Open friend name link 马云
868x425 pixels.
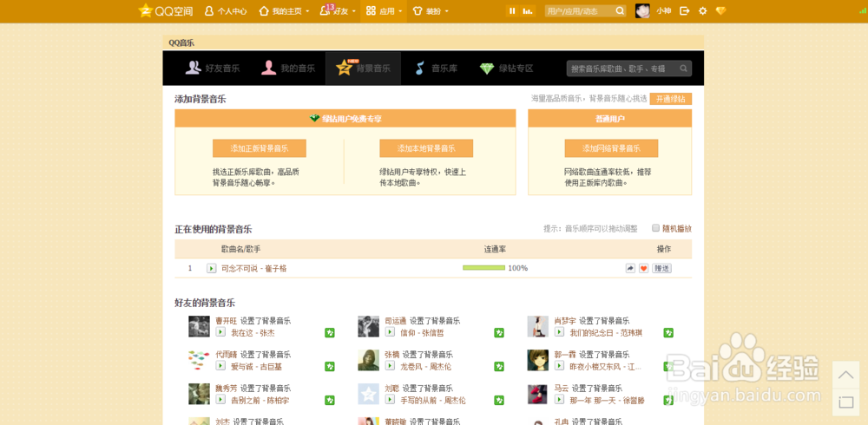click(562, 389)
